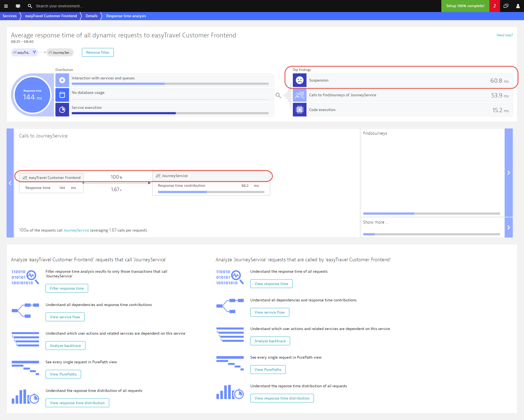The height and width of the screenshot is (420, 524).
Task: Select Response time analysis breadcrumb
Action: point(126,16)
